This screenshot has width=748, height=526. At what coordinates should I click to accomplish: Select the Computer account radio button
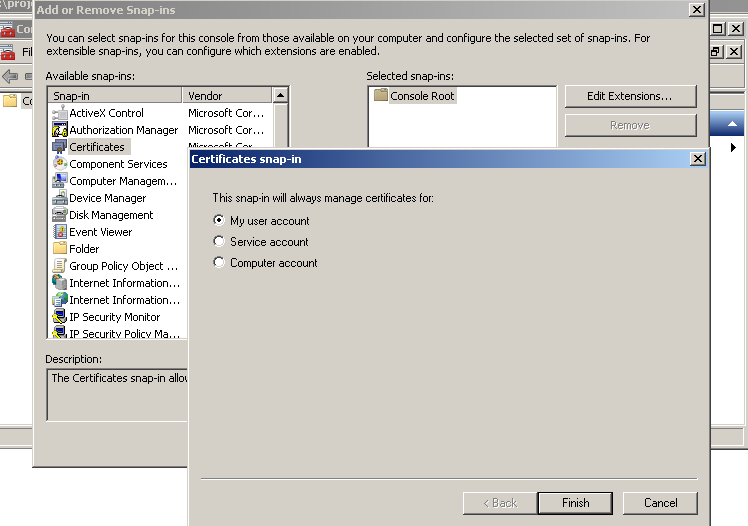pos(220,263)
